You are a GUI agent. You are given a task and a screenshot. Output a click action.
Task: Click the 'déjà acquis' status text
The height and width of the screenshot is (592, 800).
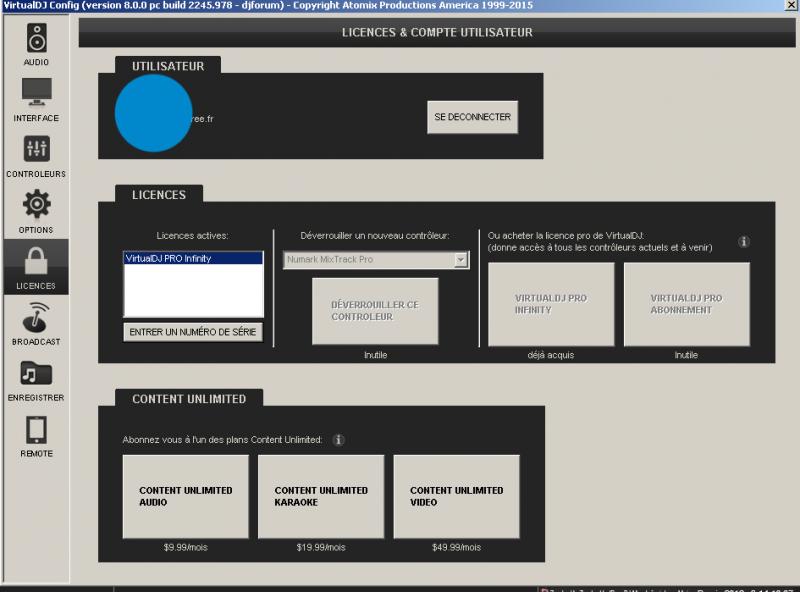[x=551, y=355]
